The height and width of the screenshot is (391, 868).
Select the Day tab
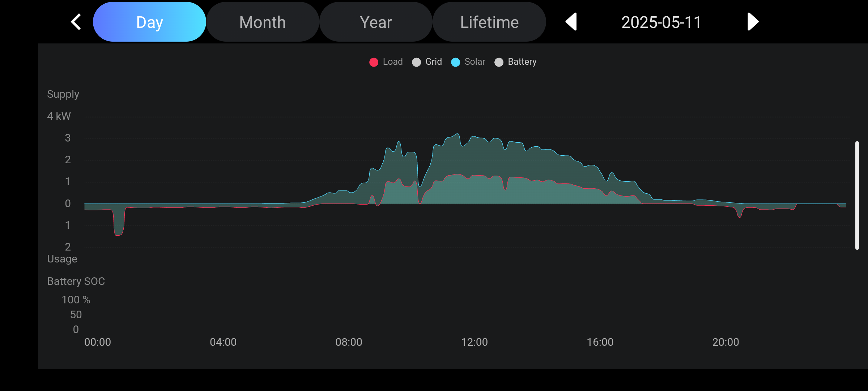pyautogui.click(x=149, y=22)
